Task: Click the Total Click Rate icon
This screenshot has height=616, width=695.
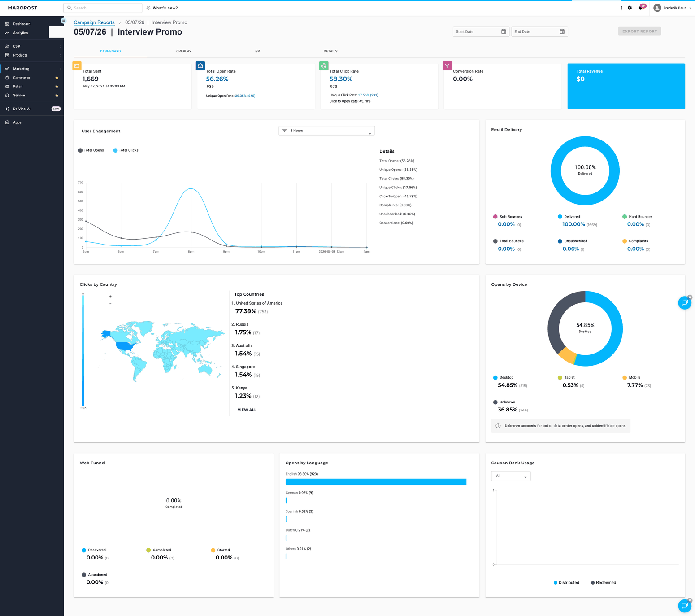Action: [x=324, y=66]
